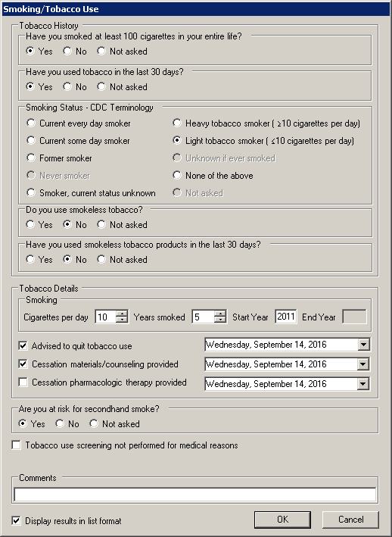Screen dimensions: 392x537
Task: Check Tobacco use screening not performed
Action: (16, 445)
